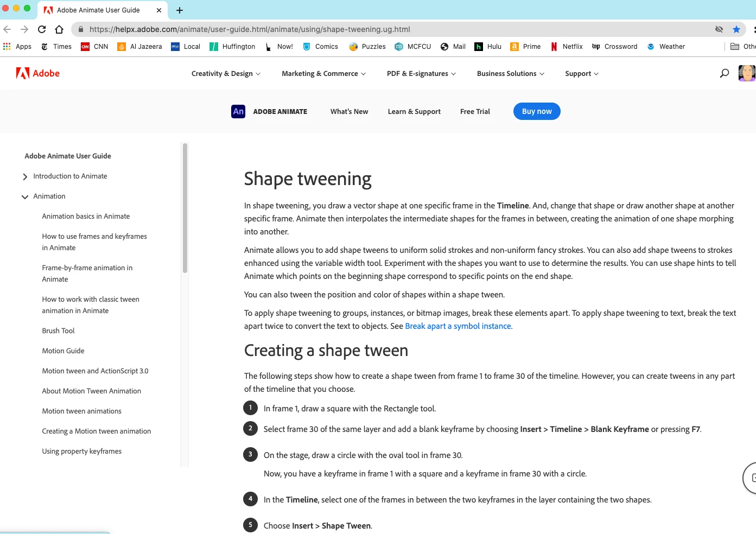756x534 pixels.
Task: Follow Break apart a symbol instance link
Action: pyautogui.click(x=458, y=326)
